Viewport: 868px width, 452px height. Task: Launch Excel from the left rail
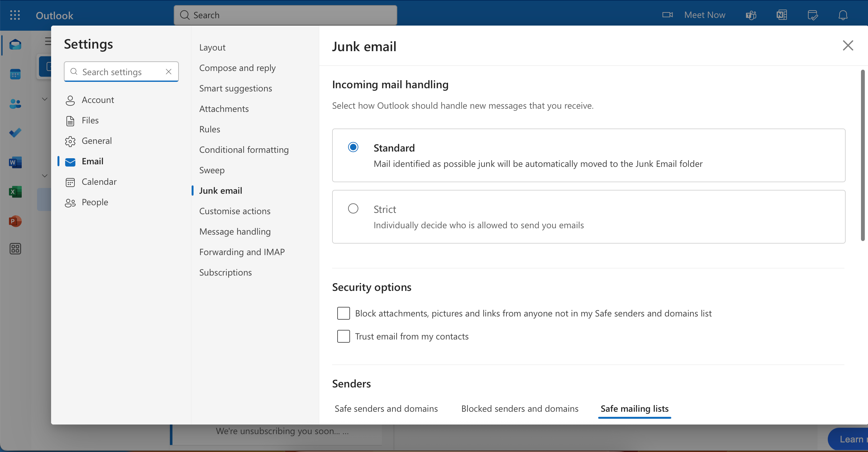point(15,192)
